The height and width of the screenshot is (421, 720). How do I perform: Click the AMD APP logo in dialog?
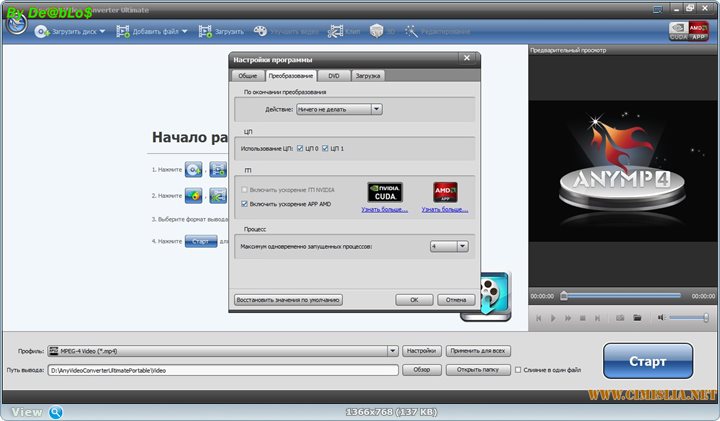(x=445, y=192)
